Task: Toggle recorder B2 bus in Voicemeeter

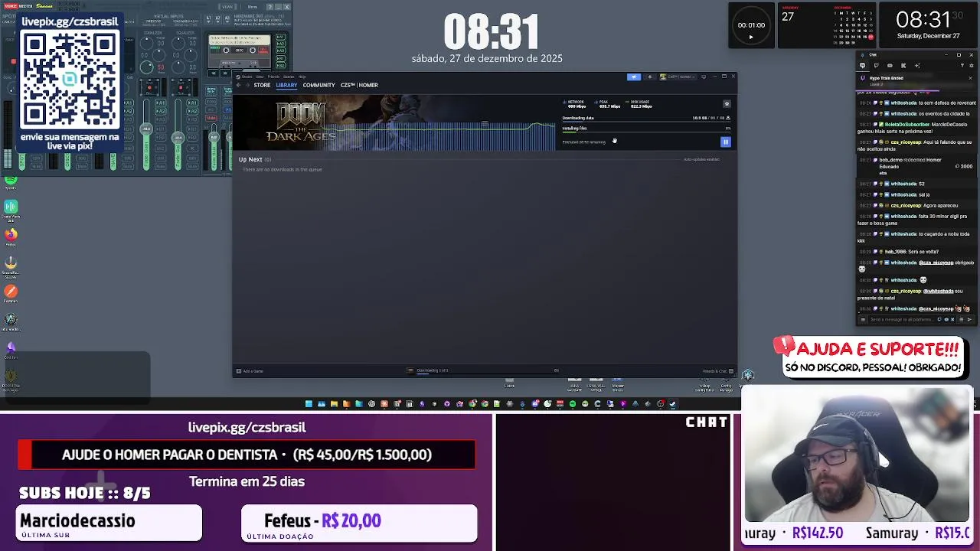Action: pyautogui.click(x=281, y=66)
